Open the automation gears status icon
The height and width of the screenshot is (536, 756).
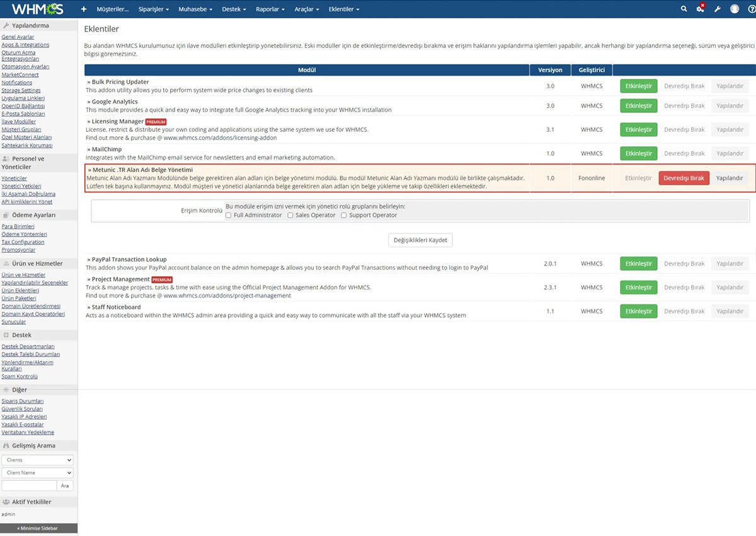point(701,8)
